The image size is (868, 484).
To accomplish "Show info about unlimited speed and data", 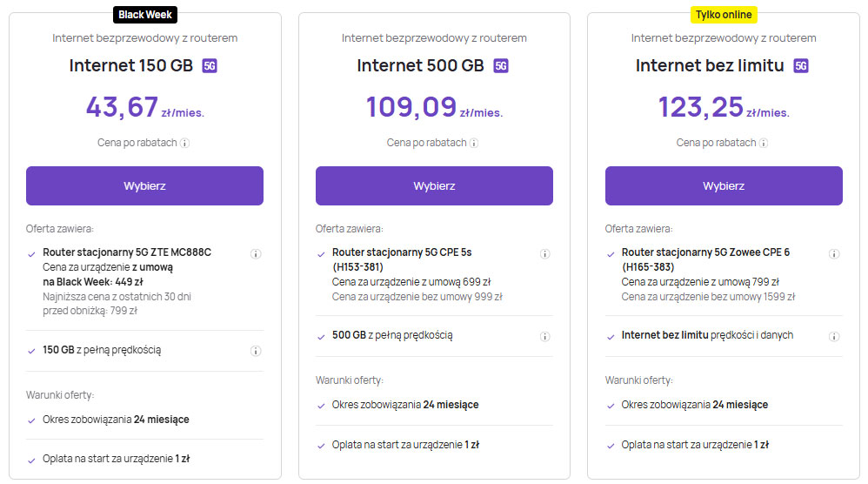I will [834, 336].
